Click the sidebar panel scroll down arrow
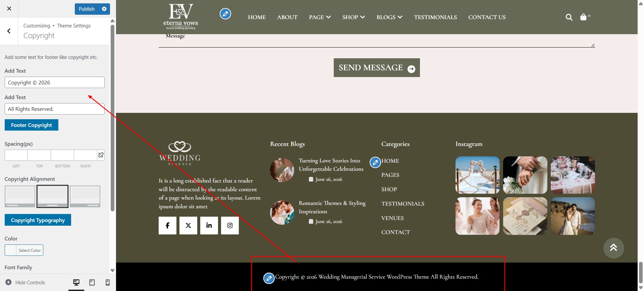The image size is (644, 291). tap(112, 271)
